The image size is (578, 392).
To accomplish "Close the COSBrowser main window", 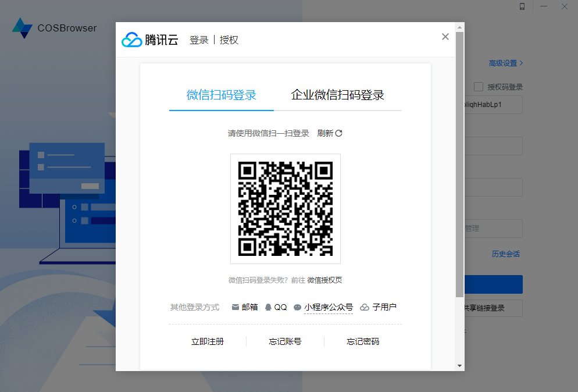I will [x=565, y=6].
